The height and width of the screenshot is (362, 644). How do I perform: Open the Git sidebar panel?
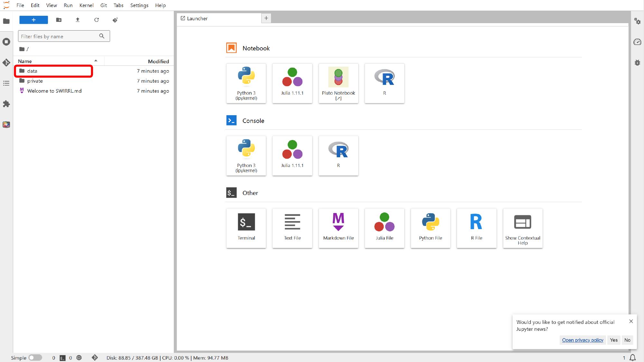(6, 62)
